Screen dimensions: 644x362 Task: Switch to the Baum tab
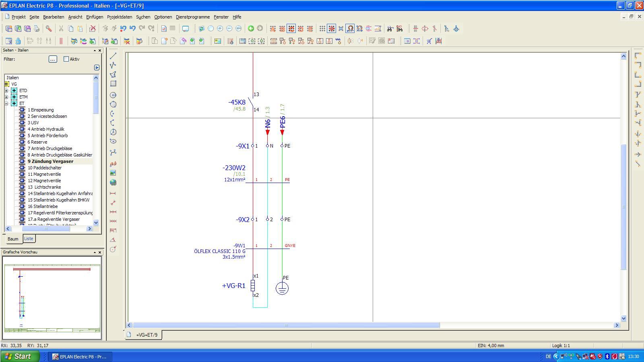(x=13, y=239)
